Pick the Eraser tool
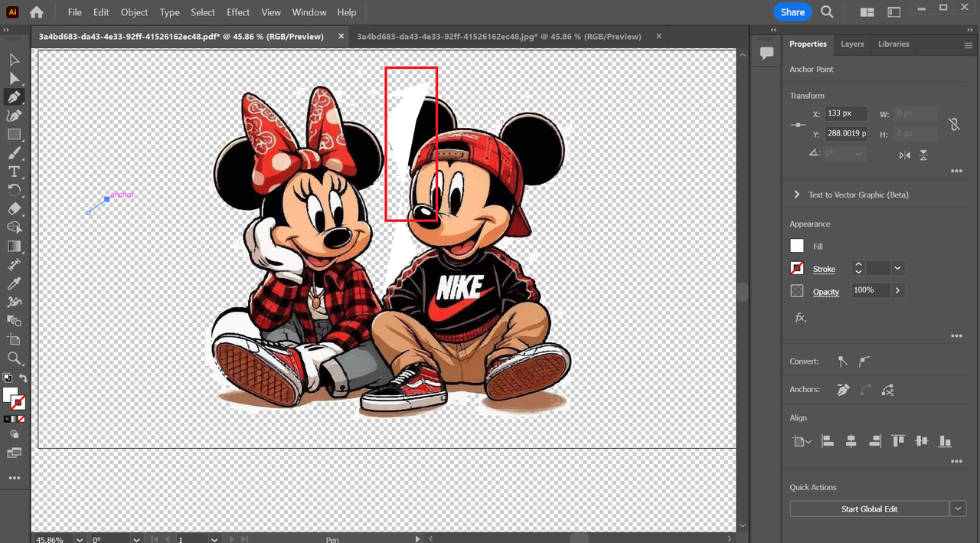 click(14, 209)
